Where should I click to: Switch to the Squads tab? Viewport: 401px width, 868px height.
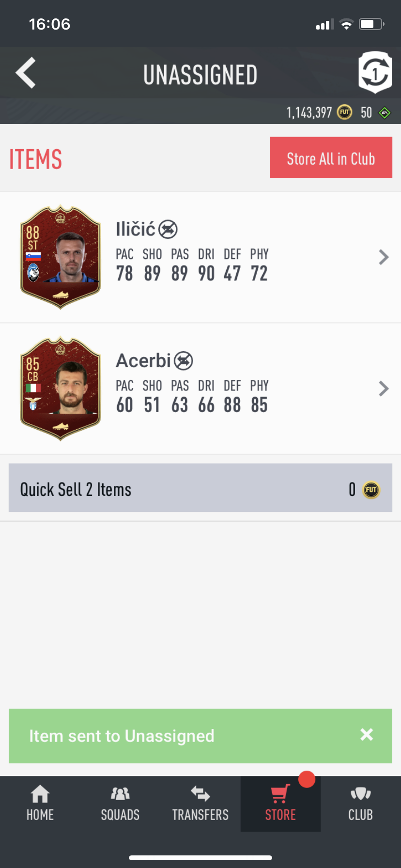click(120, 804)
